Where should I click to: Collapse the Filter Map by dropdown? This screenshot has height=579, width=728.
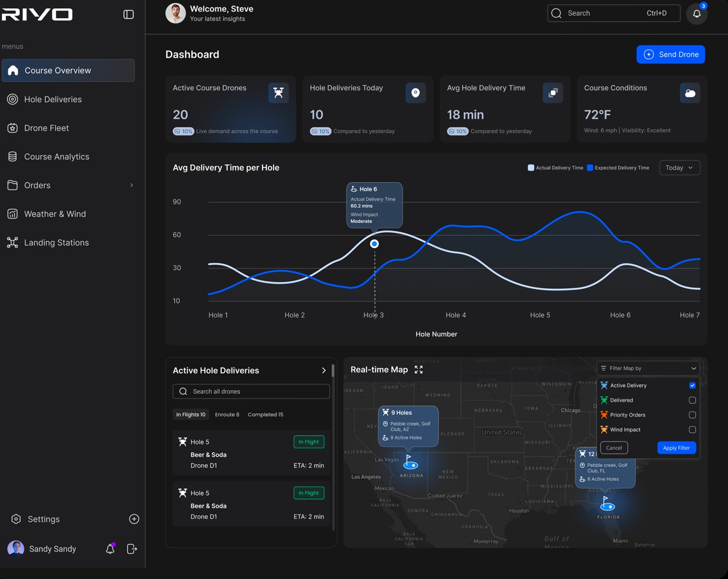tap(648, 368)
